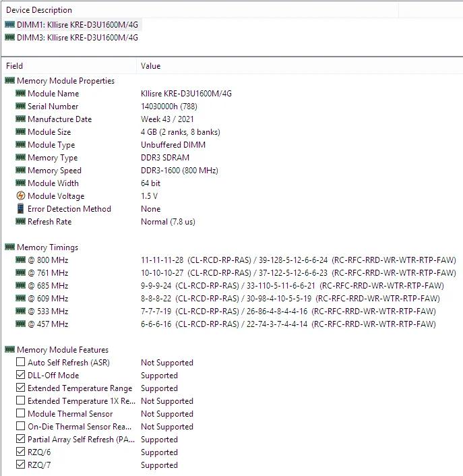Toggle Extended Temperature Range checkbox
Viewport: 463px width, 476px height.
pyautogui.click(x=20, y=388)
